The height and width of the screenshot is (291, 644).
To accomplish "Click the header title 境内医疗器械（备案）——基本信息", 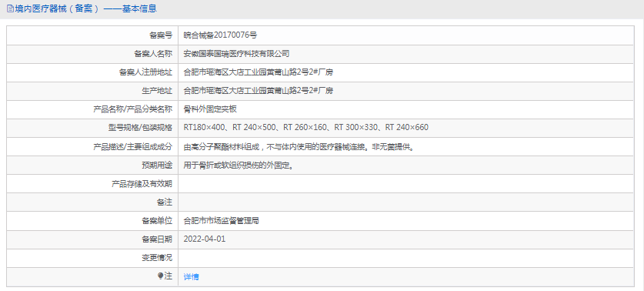I will tap(85, 8).
